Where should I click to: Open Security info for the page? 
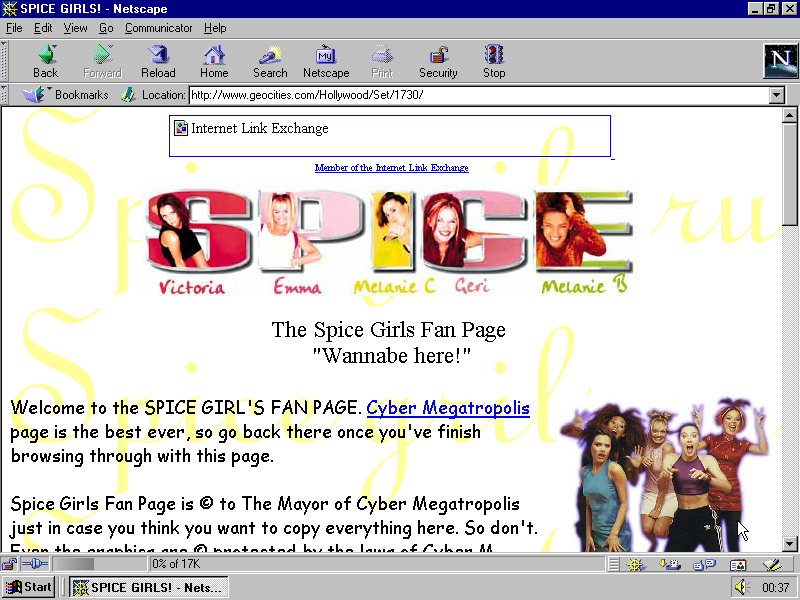[x=438, y=61]
